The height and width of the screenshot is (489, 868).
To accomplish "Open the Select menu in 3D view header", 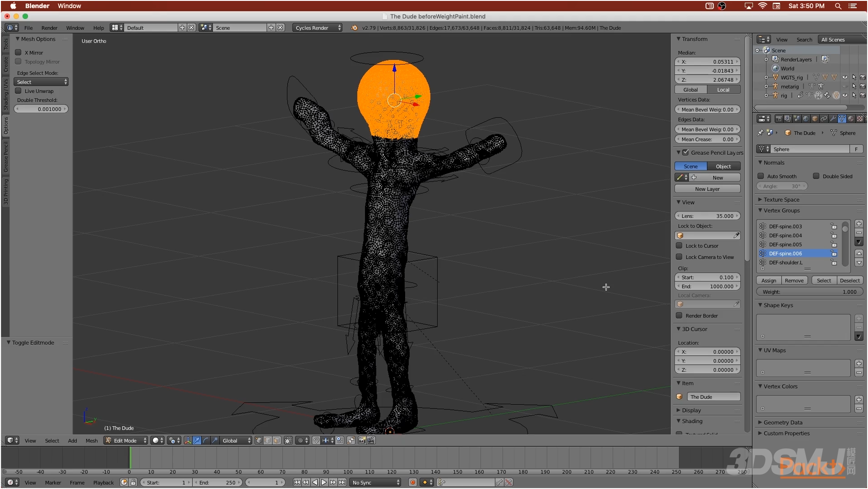I will (x=52, y=441).
